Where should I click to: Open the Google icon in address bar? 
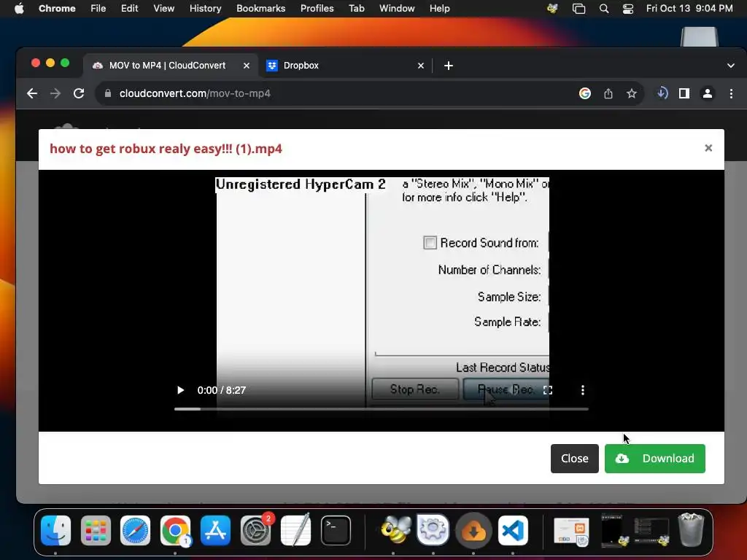pos(585,93)
